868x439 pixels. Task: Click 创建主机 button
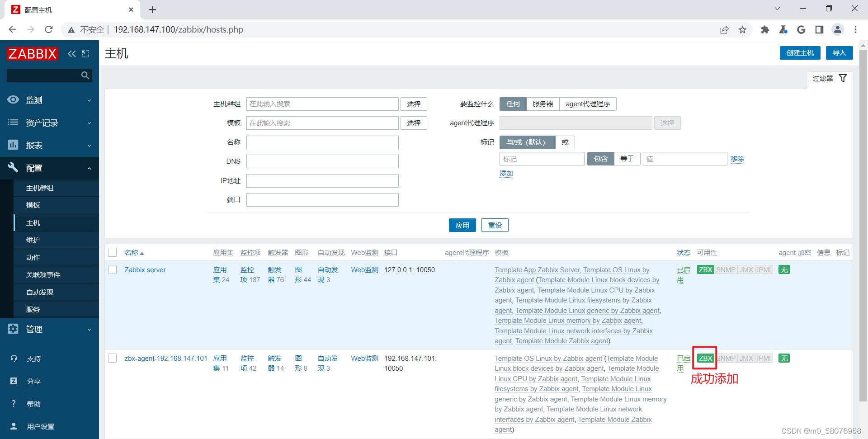click(x=800, y=53)
